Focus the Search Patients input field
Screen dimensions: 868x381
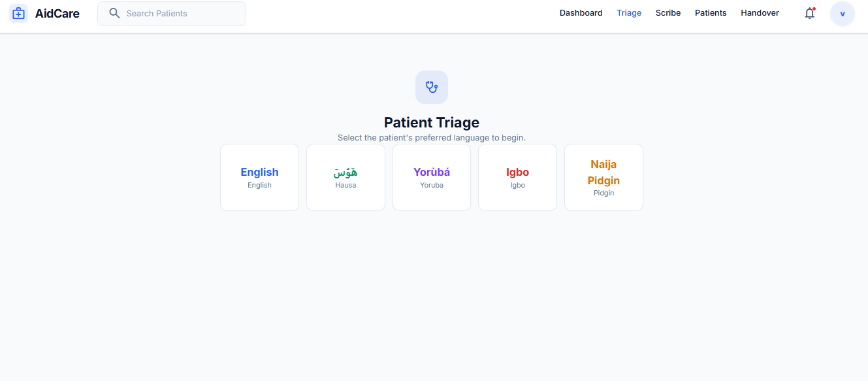pyautogui.click(x=180, y=13)
